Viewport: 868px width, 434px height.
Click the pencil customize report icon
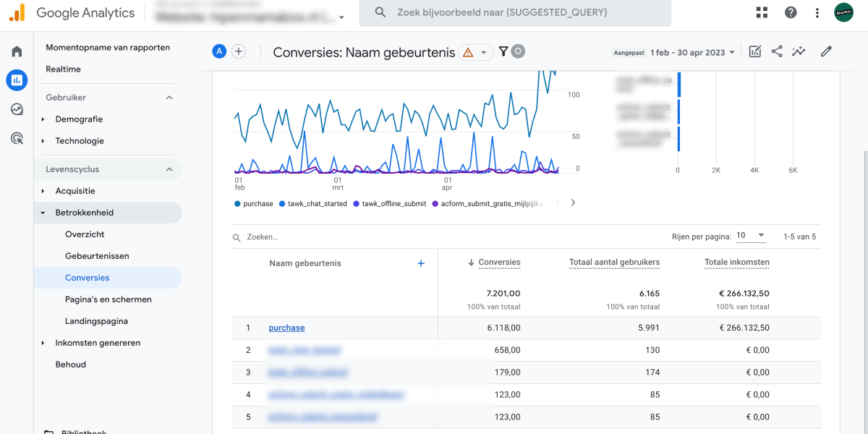point(826,51)
